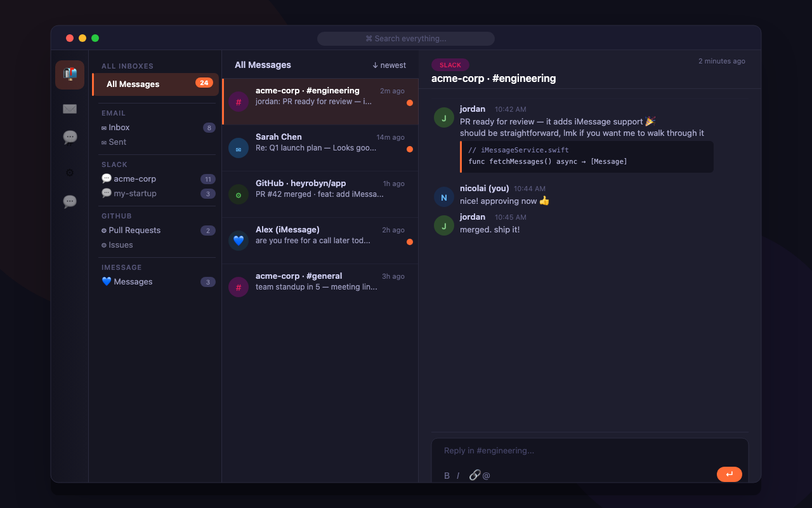Click the 8 unread badge on Inbox
This screenshot has width=812, height=508.
[x=209, y=128]
